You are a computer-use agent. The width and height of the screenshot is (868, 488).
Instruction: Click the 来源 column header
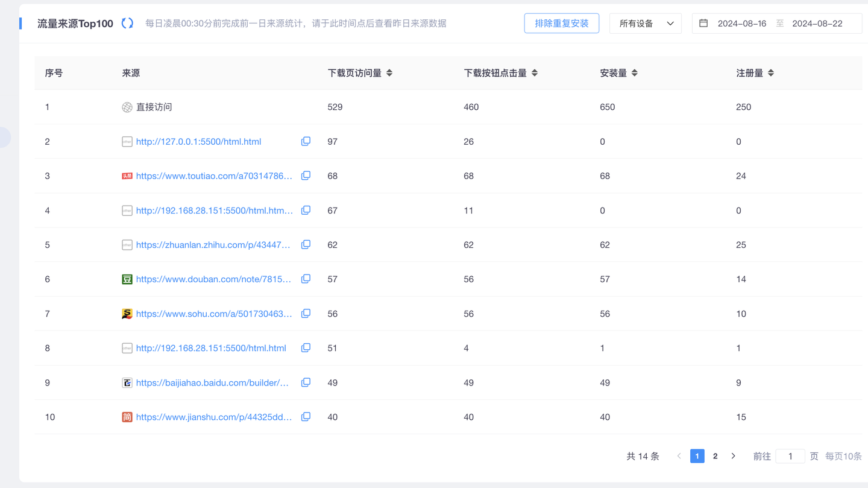click(131, 73)
